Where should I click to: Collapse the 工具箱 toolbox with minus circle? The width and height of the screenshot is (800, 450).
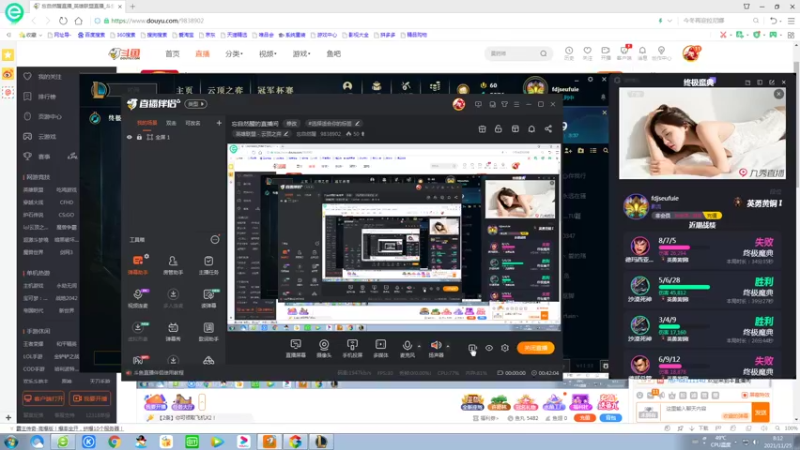(x=215, y=239)
